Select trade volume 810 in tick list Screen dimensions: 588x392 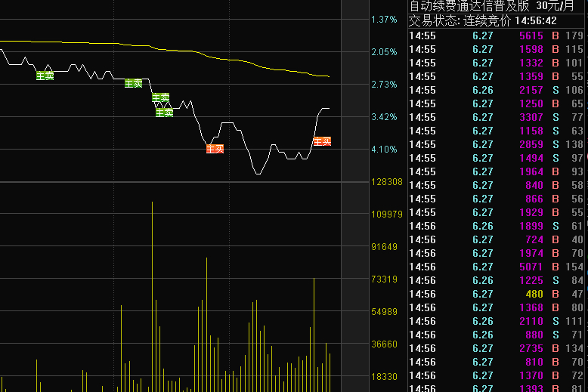(534, 362)
